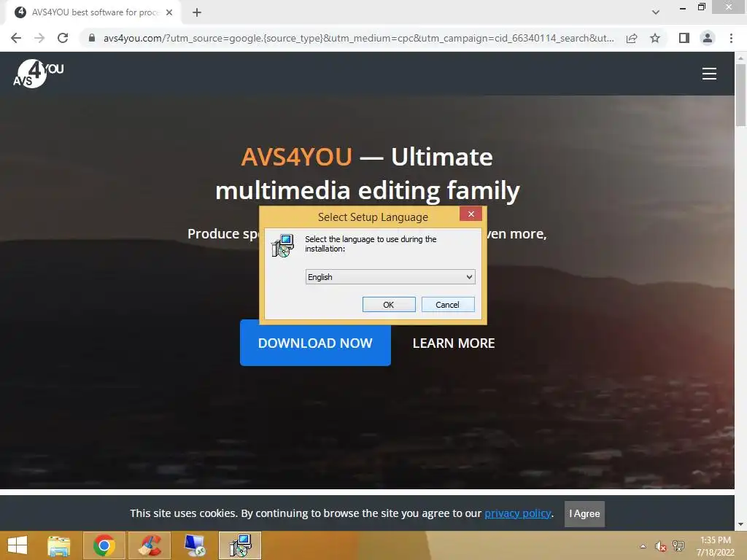Close the AVS4YOU browser tab
The width and height of the screenshot is (747, 560).
[x=169, y=12]
